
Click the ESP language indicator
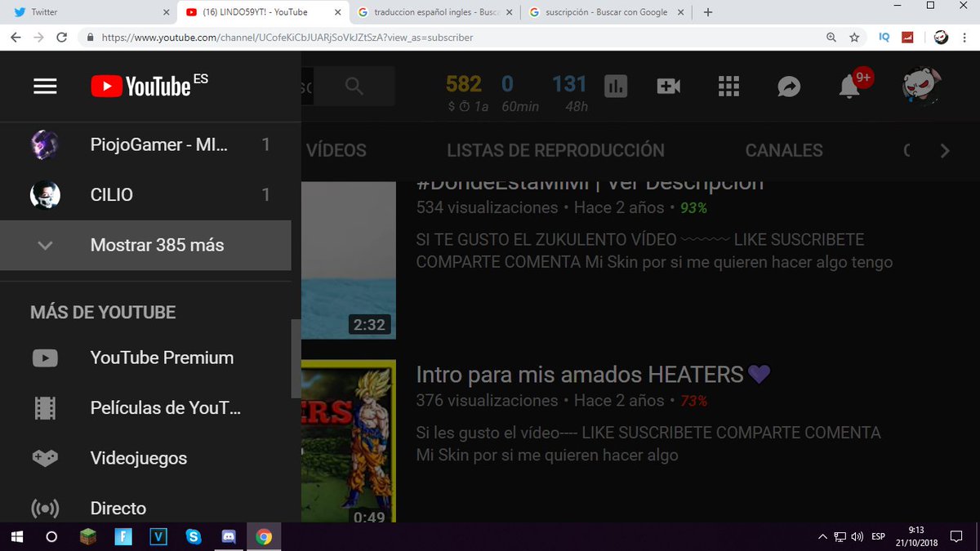879,537
